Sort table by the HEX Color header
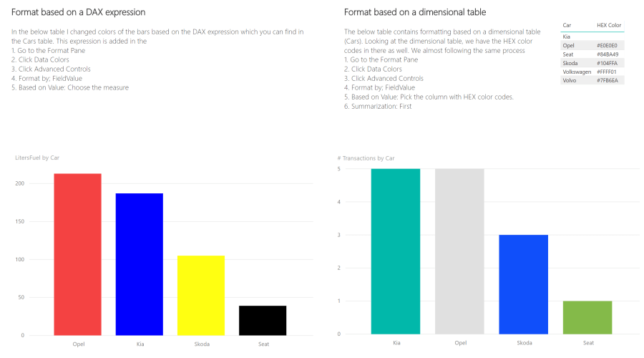 point(608,25)
